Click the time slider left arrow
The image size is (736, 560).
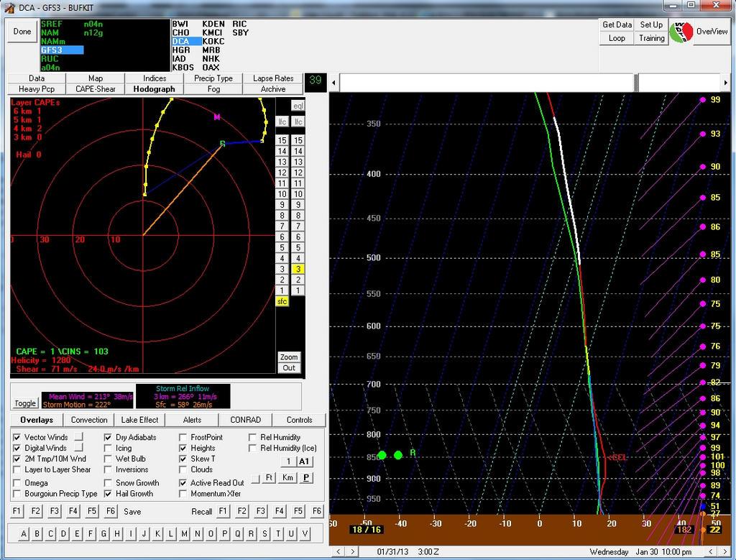(x=333, y=83)
